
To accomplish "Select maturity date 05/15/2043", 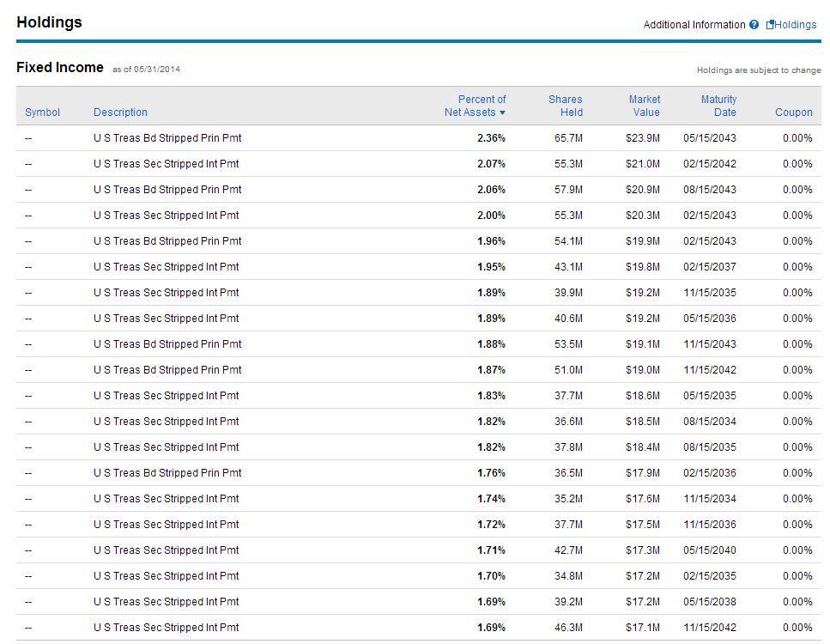I will pyautogui.click(x=709, y=138).
